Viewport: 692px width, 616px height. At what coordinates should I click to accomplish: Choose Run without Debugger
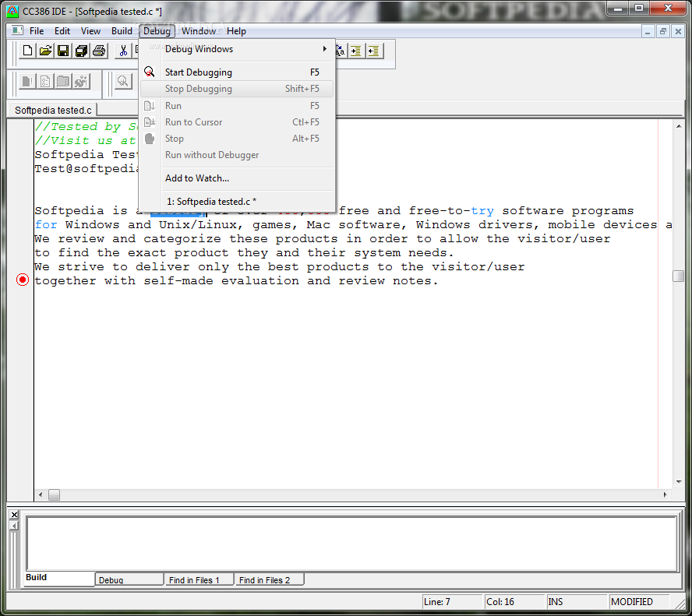(237, 155)
